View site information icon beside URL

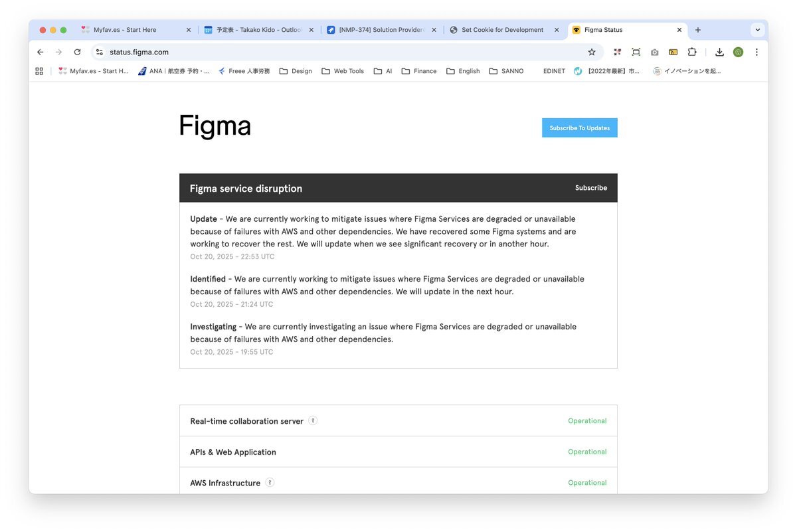99,52
